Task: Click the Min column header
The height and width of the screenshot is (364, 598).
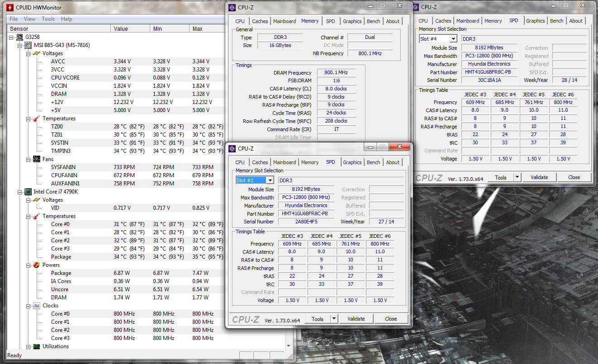Action: point(170,28)
